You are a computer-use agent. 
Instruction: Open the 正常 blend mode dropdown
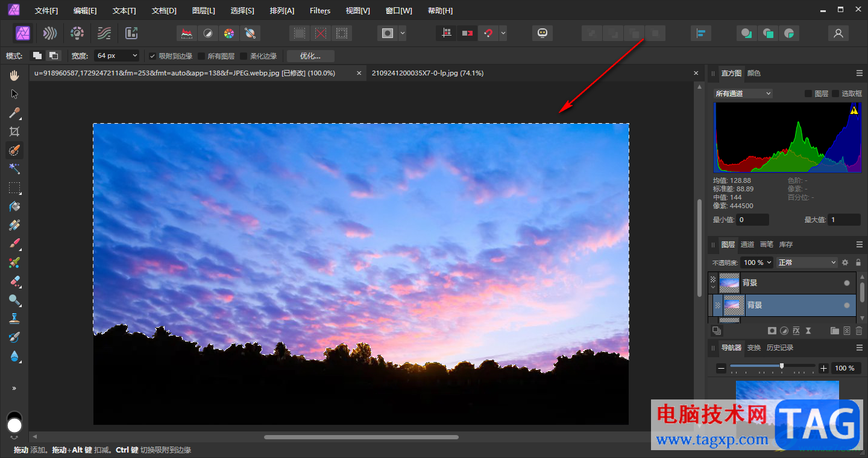[x=807, y=262]
